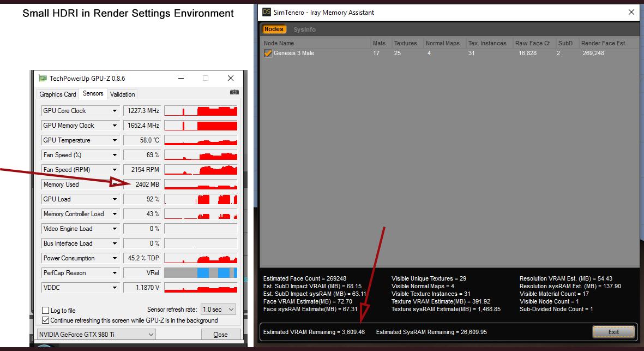
Task: Click Resolution VRAM Est. (MB) = 54.43 text
Action: (566, 278)
